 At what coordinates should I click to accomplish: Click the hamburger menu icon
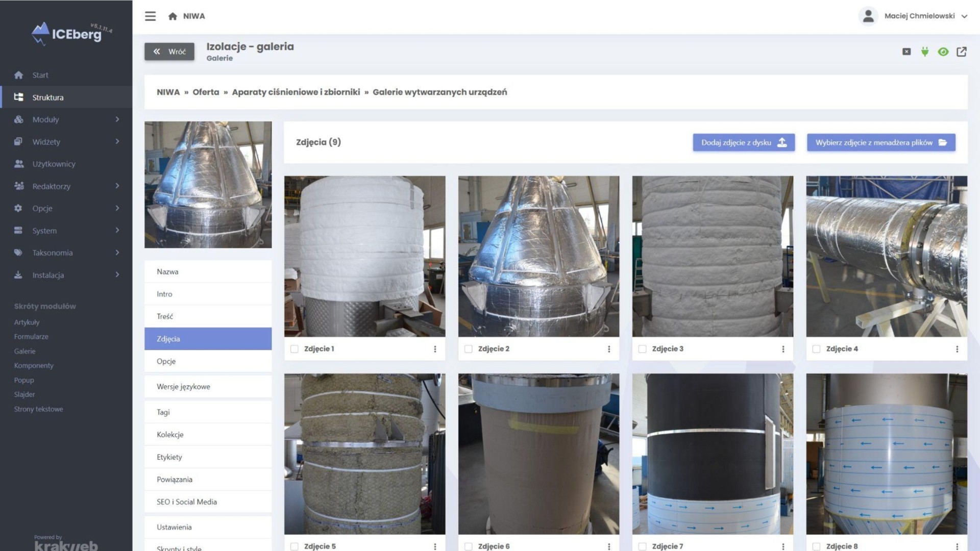click(150, 16)
